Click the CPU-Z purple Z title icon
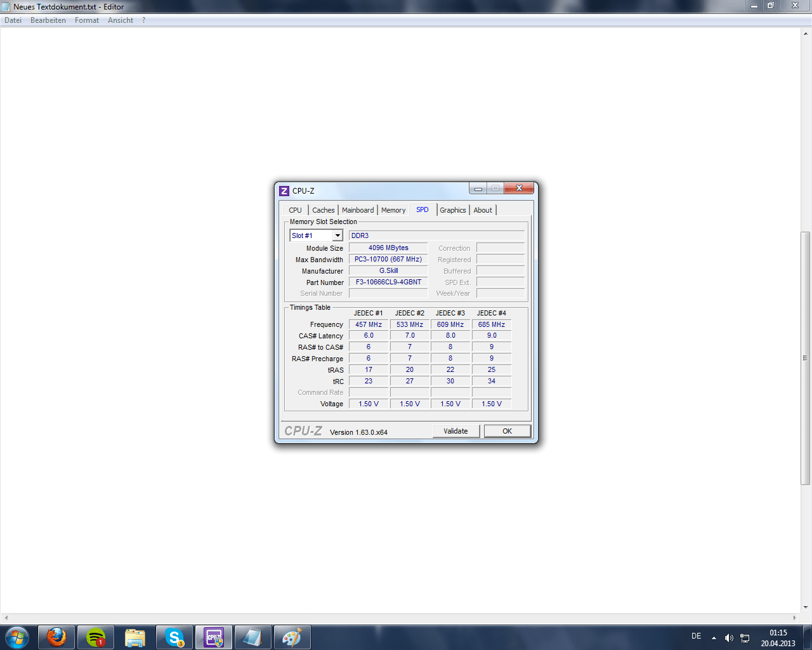 (284, 190)
